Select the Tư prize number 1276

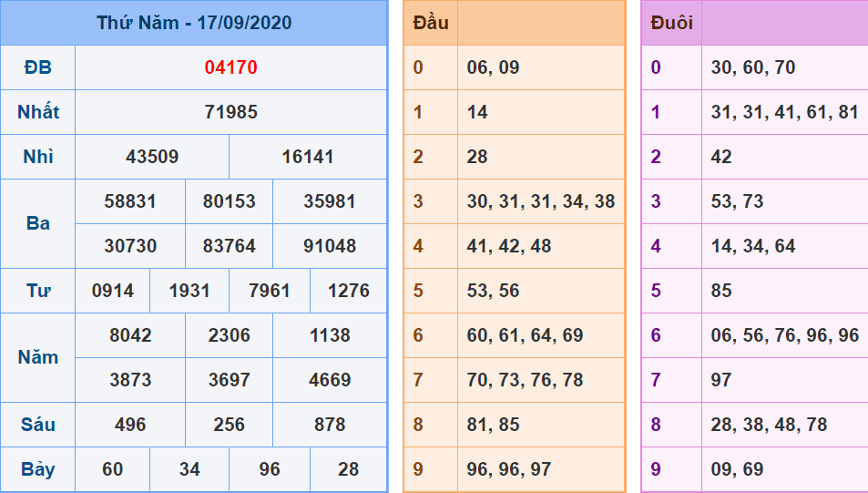[348, 291]
